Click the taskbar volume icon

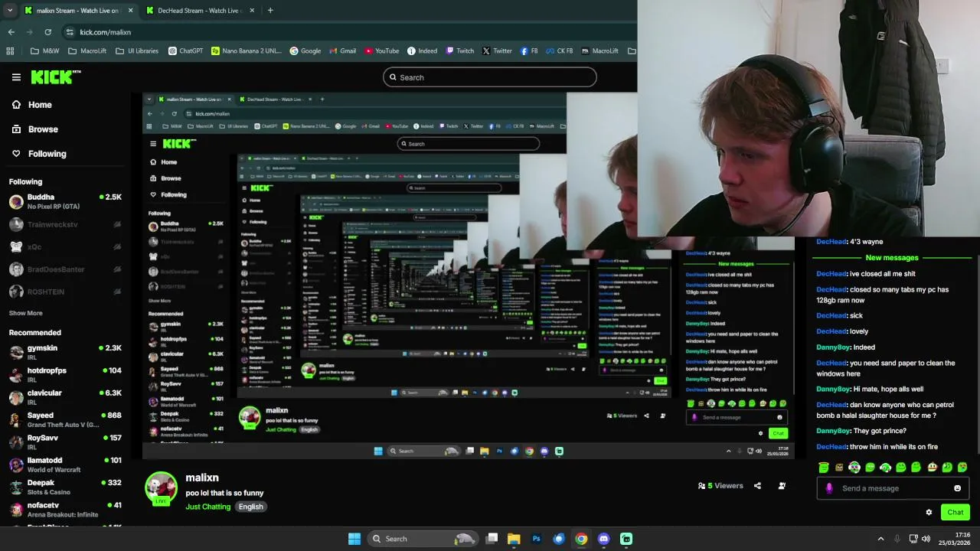point(927,539)
